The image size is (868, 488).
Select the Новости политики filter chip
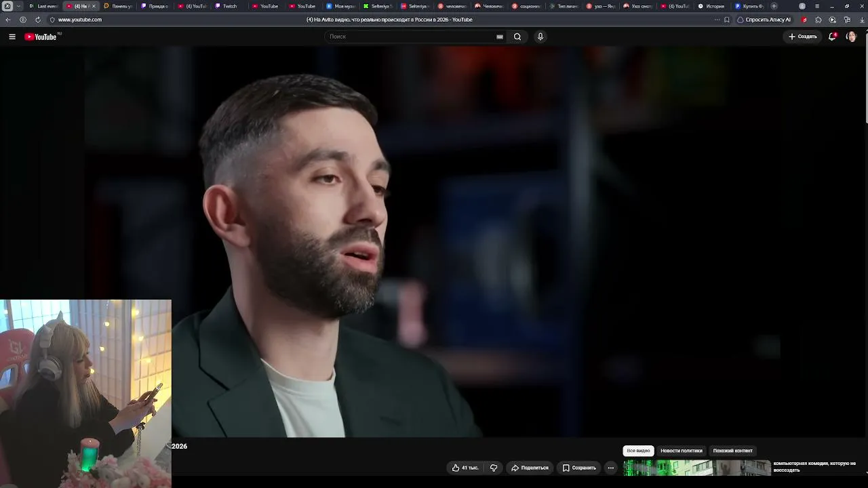pyautogui.click(x=682, y=451)
